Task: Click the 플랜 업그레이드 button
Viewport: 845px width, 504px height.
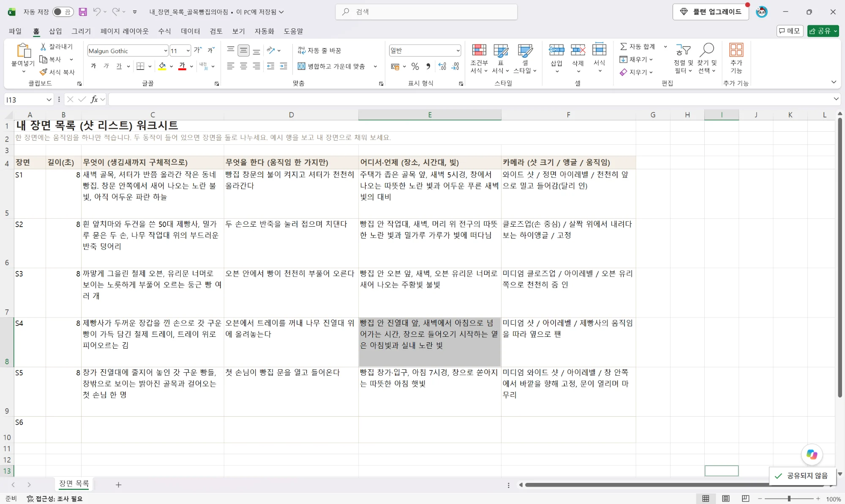Action: [x=711, y=12]
